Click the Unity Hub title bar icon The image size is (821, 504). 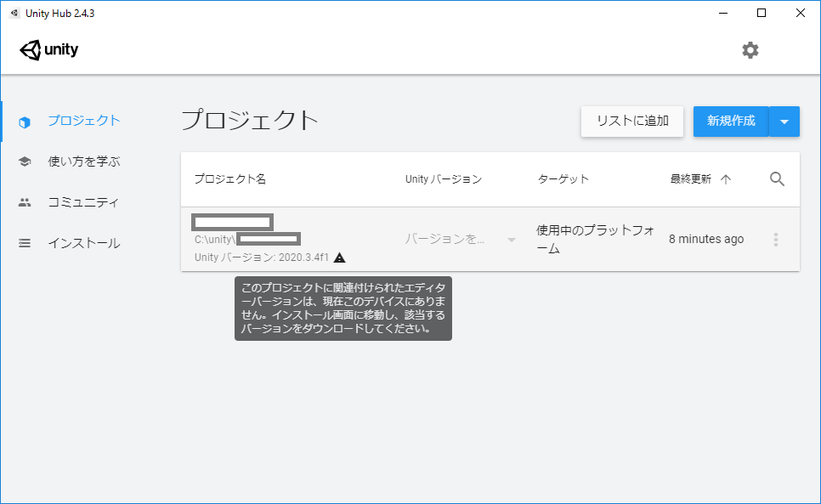tap(14, 13)
